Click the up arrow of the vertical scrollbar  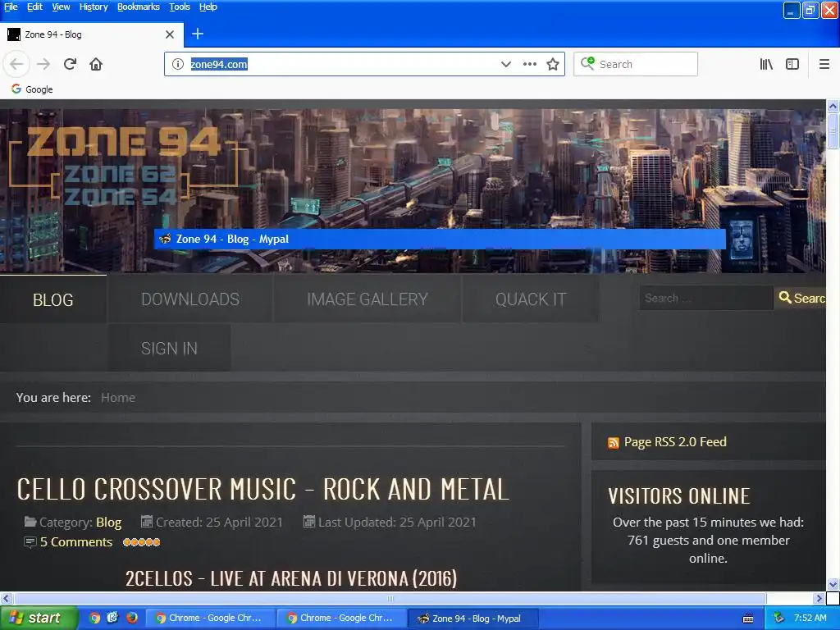click(833, 106)
